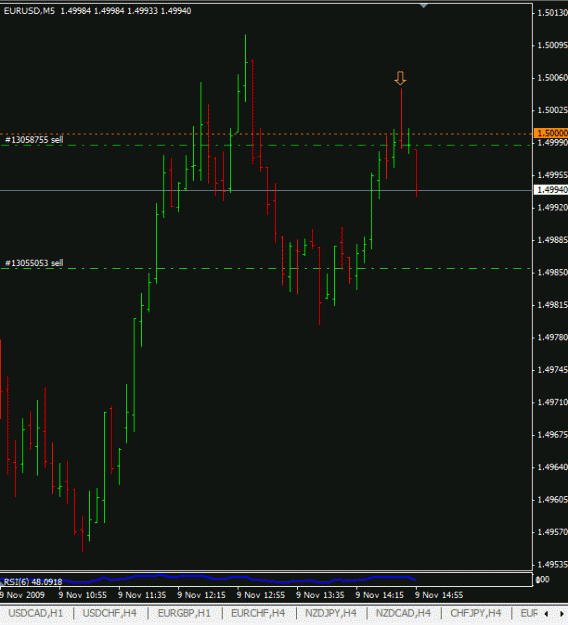Select the #13058755 sell order label
This screenshot has width=568, height=625.
click(34, 140)
